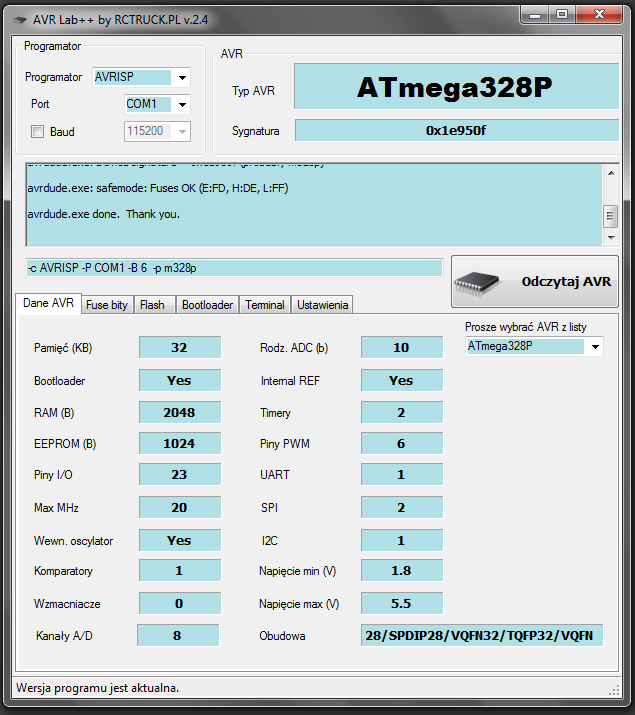Screen dimensions: 635x715
Task: Click the 'Wersja programu jest aktualna.' status text
Action: tap(98, 688)
